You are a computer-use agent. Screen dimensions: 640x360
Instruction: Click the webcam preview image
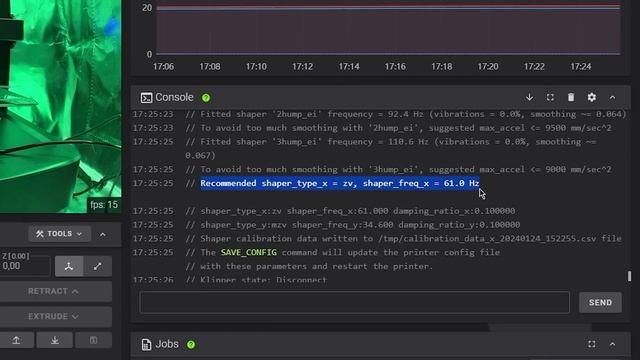pyautogui.click(x=60, y=106)
